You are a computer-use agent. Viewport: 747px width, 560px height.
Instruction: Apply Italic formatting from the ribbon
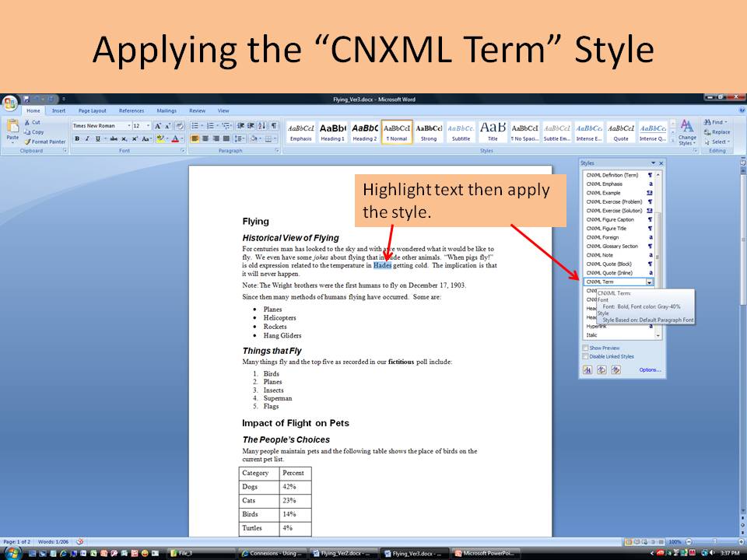(x=86, y=138)
